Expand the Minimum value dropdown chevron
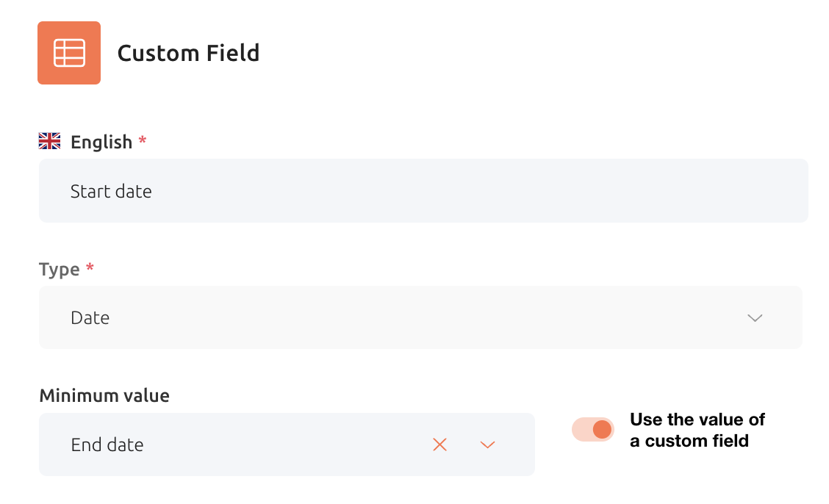 point(487,444)
